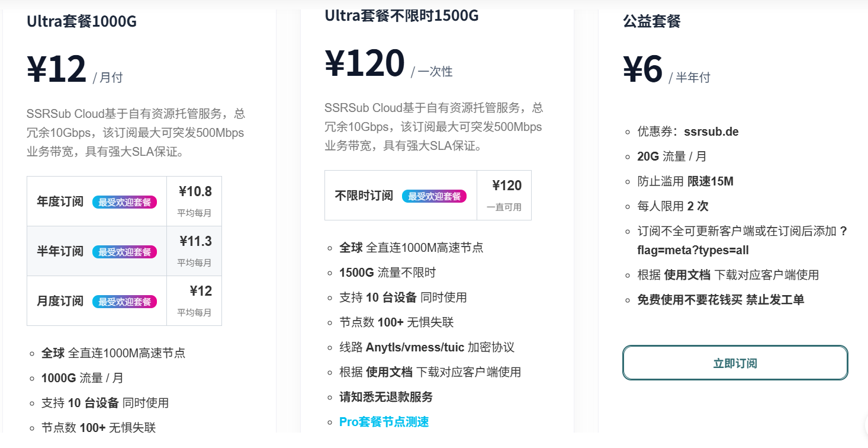Click the Ultra套餐1000G plan title

82,22
